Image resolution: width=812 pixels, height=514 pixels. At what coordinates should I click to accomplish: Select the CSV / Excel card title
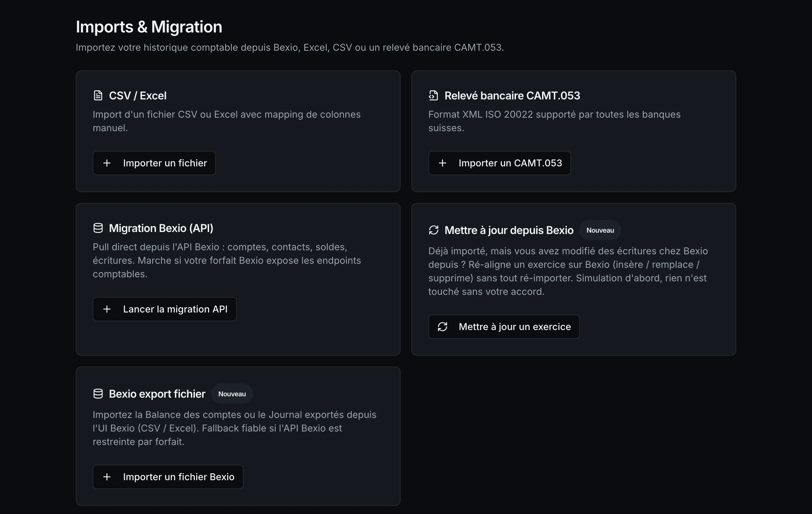tap(138, 96)
